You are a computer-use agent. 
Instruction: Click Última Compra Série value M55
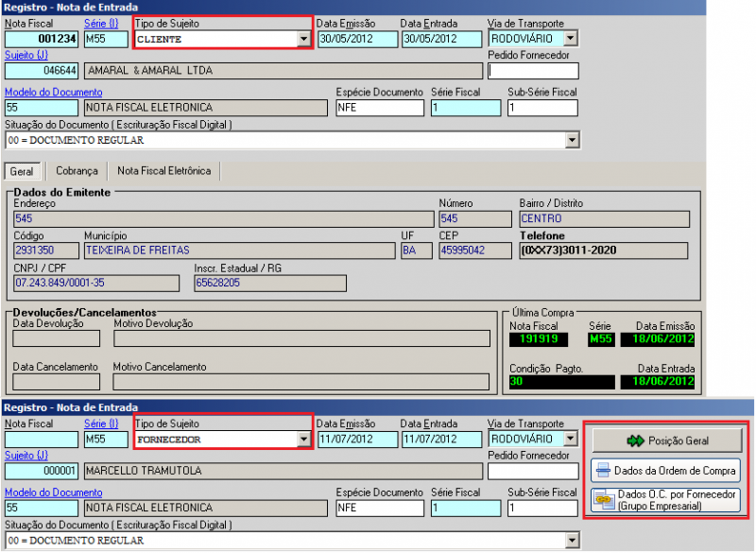coord(601,339)
